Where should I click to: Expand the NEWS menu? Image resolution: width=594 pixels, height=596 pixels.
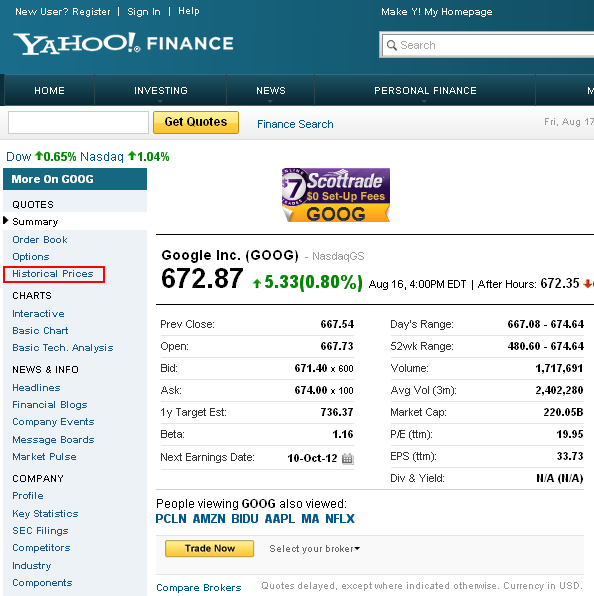(x=271, y=90)
